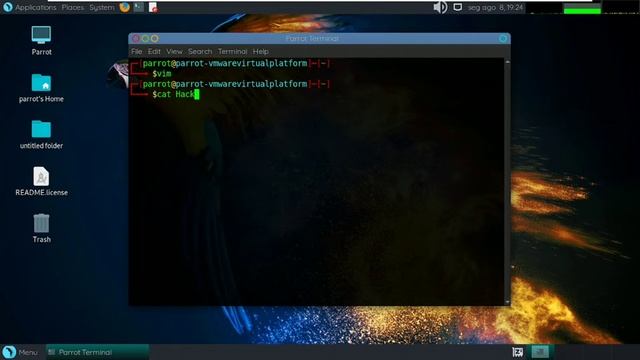The height and width of the screenshot is (360, 640).
Task: Open the Help menu in Parrot Terminal
Action: [260, 51]
